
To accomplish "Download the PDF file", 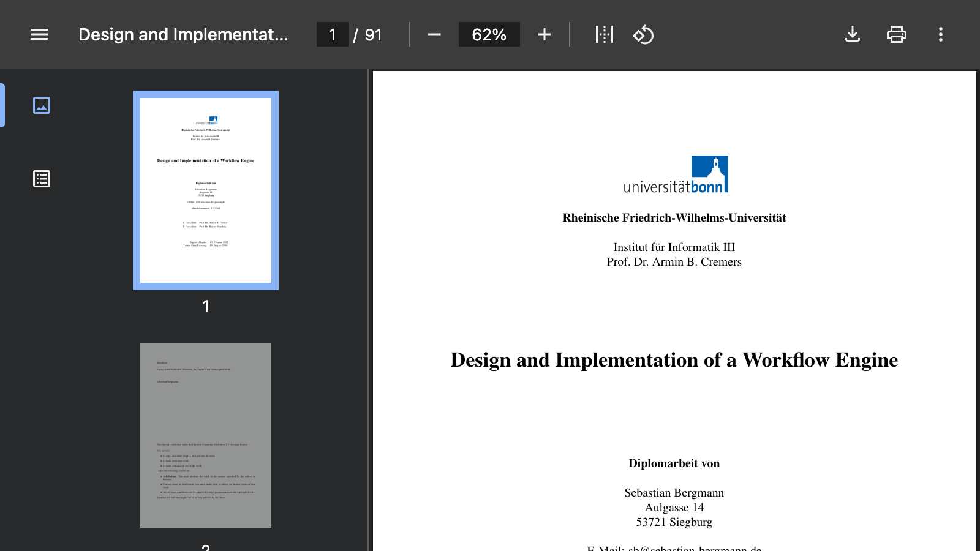I will coord(852,34).
